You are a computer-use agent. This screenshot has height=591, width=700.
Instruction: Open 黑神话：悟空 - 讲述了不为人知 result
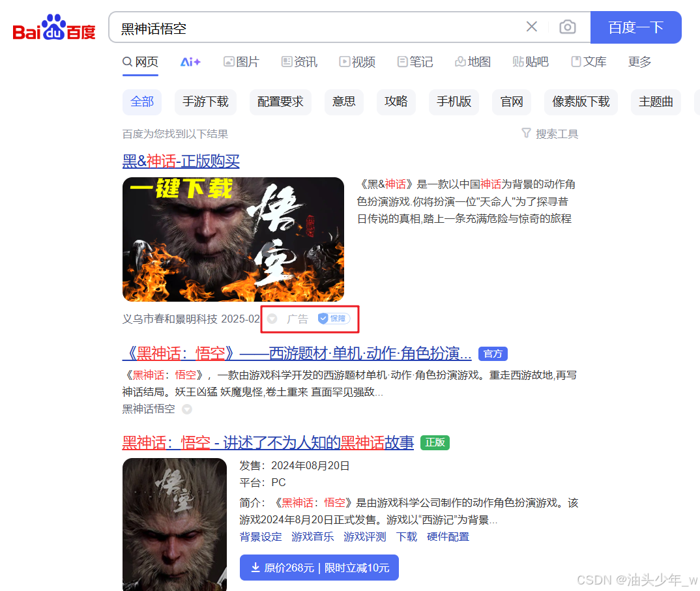pos(269,443)
